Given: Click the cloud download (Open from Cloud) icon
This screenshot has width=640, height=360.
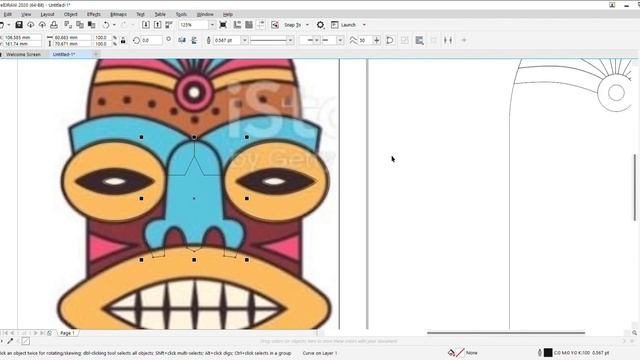Looking at the screenshot, I should tap(31, 25).
